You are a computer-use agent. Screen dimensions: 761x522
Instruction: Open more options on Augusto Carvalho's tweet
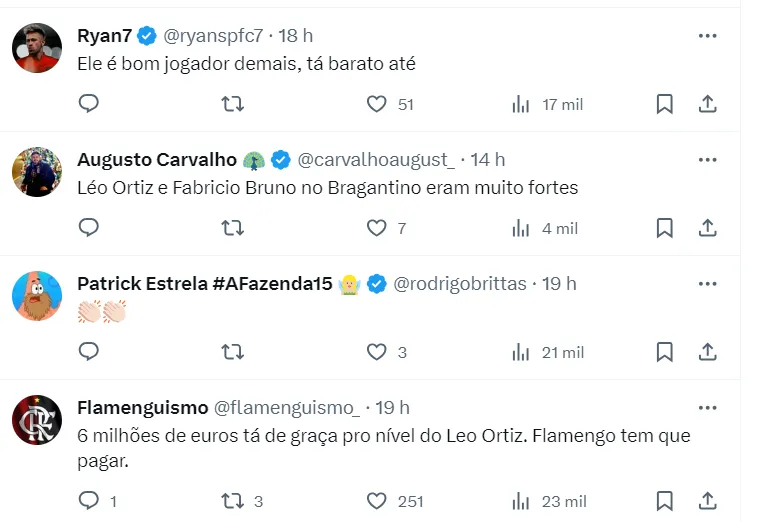pos(707,160)
